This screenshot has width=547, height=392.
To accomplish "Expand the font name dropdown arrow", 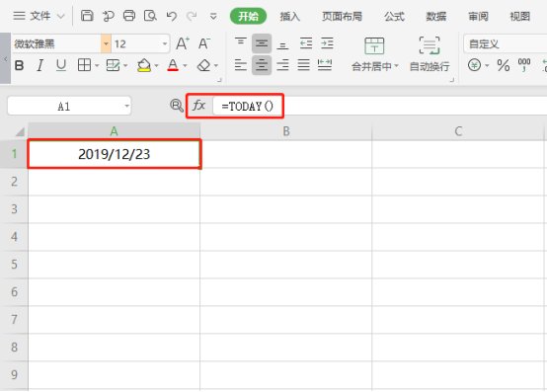I will click(106, 44).
